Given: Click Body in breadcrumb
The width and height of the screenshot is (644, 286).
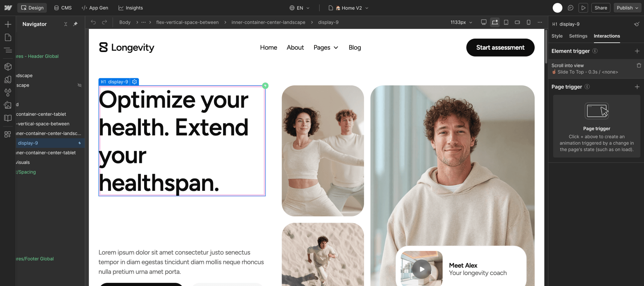Looking at the screenshot, I should [x=125, y=22].
